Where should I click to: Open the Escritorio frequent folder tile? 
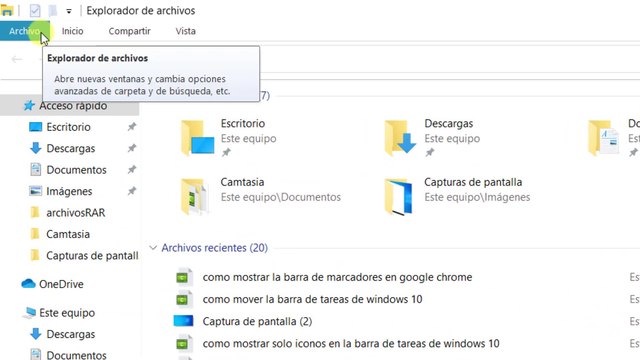(229, 138)
